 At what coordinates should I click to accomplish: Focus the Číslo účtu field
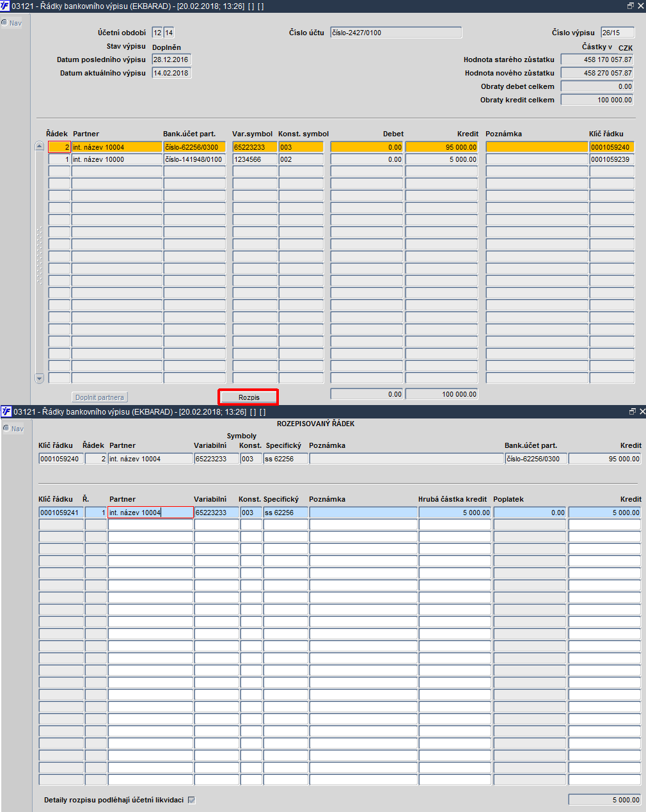396,33
